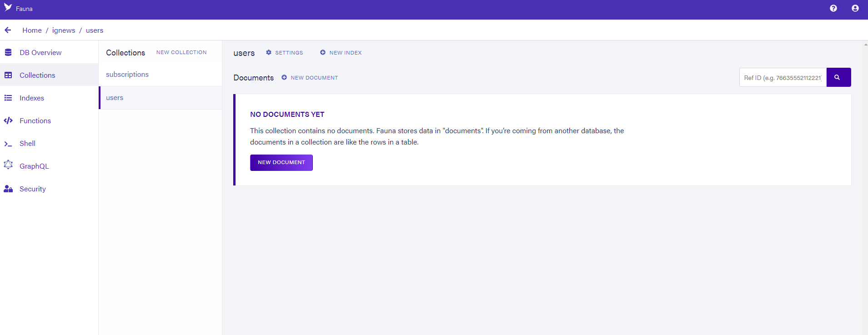Focus the Ref ID search field
Viewport: 868px width, 335px height.
click(x=783, y=77)
